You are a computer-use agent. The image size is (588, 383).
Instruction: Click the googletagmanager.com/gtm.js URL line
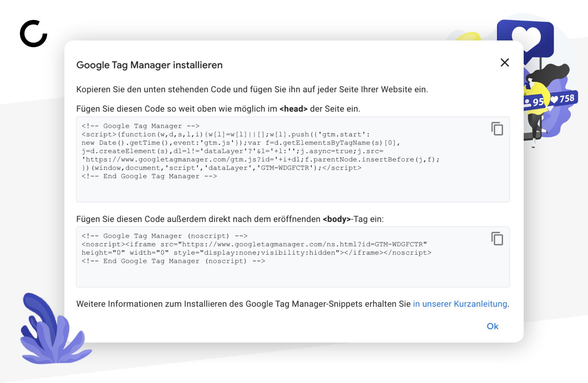pyautogui.click(x=260, y=160)
